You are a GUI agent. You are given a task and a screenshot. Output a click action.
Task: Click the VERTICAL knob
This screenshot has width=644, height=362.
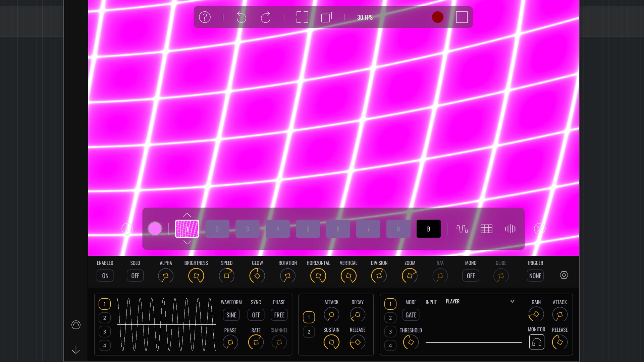(348, 276)
